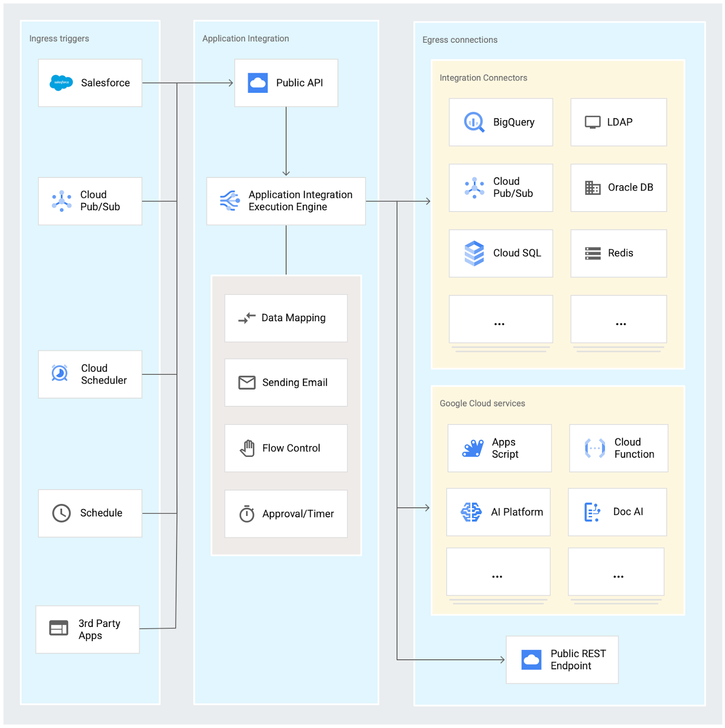Select the Data Mapping label
Image resolution: width=725 pixels, height=728 pixels.
[x=294, y=318]
